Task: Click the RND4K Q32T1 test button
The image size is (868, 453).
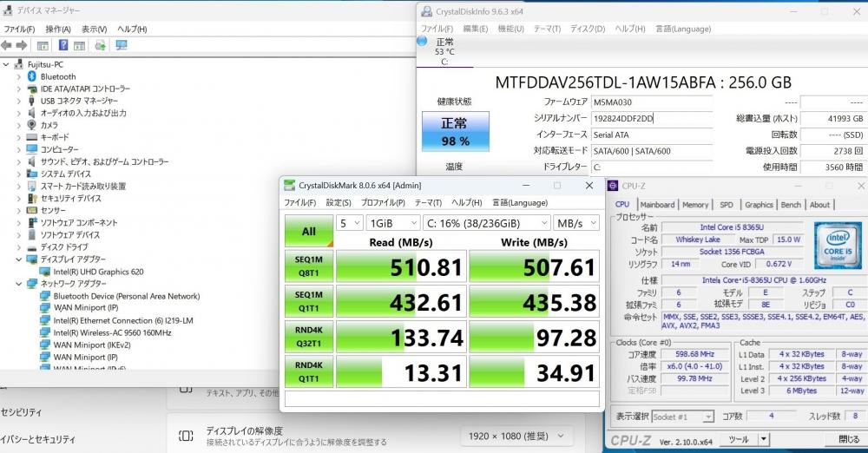Action: click(x=309, y=337)
